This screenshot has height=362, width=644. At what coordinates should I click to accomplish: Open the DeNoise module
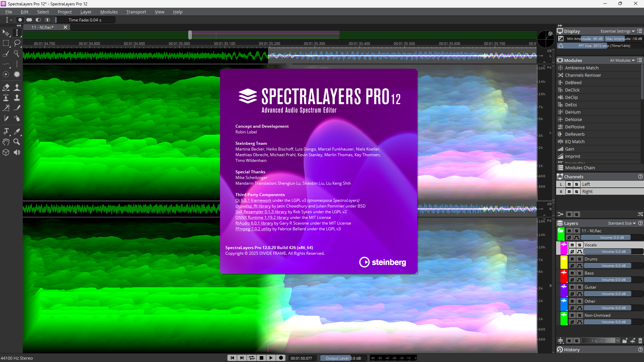click(x=599, y=120)
